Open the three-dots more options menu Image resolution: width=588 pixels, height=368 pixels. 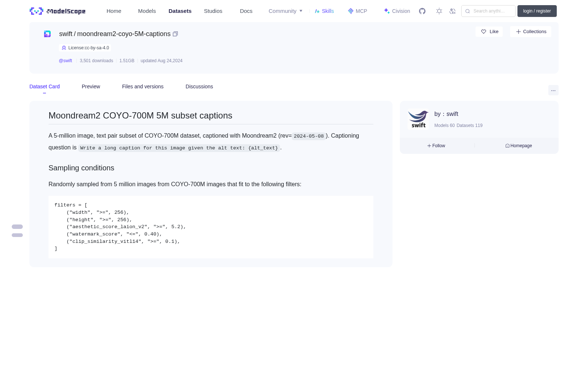coord(553,91)
